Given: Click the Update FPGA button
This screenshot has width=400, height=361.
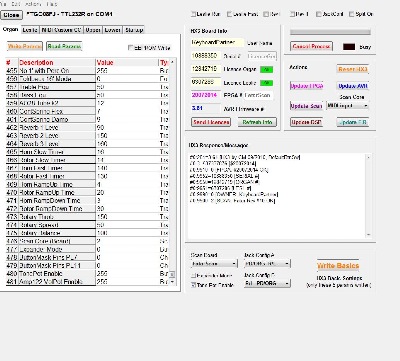Looking at the screenshot, I should [307, 86].
